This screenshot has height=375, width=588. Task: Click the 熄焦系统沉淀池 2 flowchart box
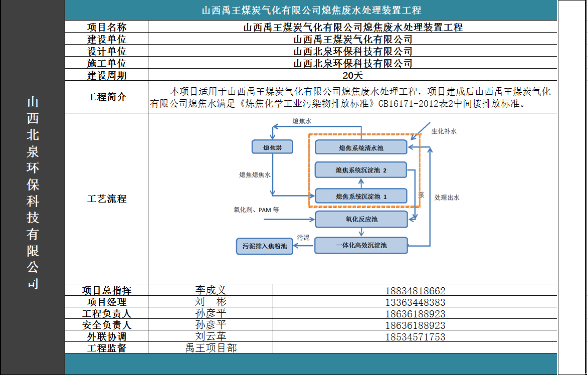click(361, 170)
